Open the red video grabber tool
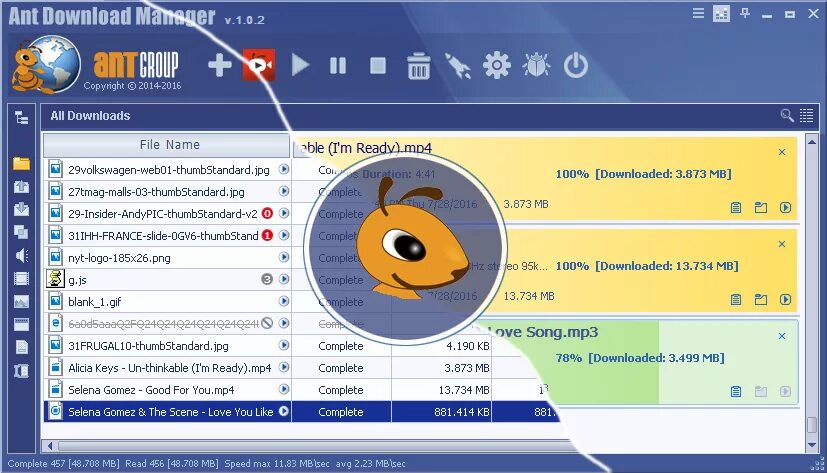Screen dimensions: 827x473 point(258,65)
